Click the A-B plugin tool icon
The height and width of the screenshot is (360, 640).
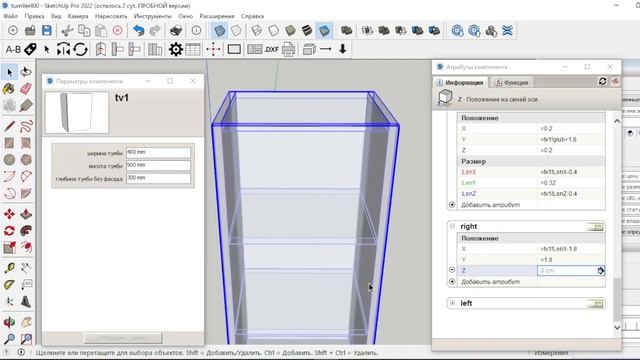(x=13, y=49)
